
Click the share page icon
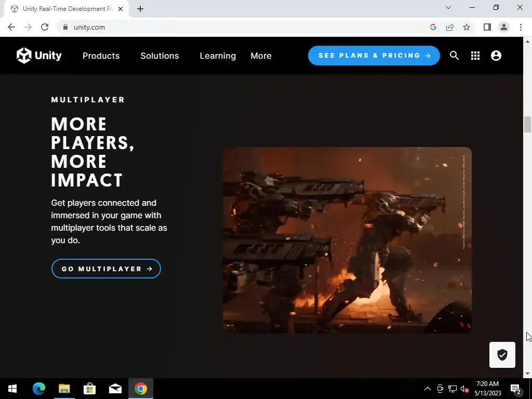tap(450, 27)
